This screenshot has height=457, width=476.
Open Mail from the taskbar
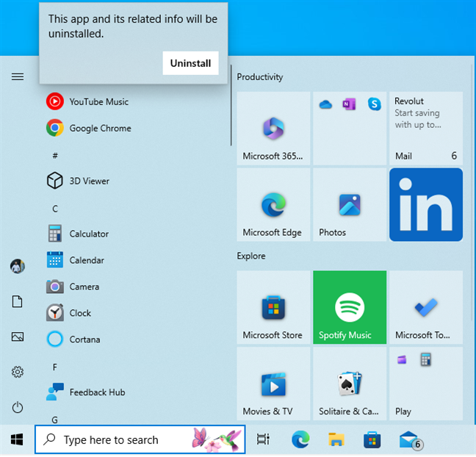point(410,439)
